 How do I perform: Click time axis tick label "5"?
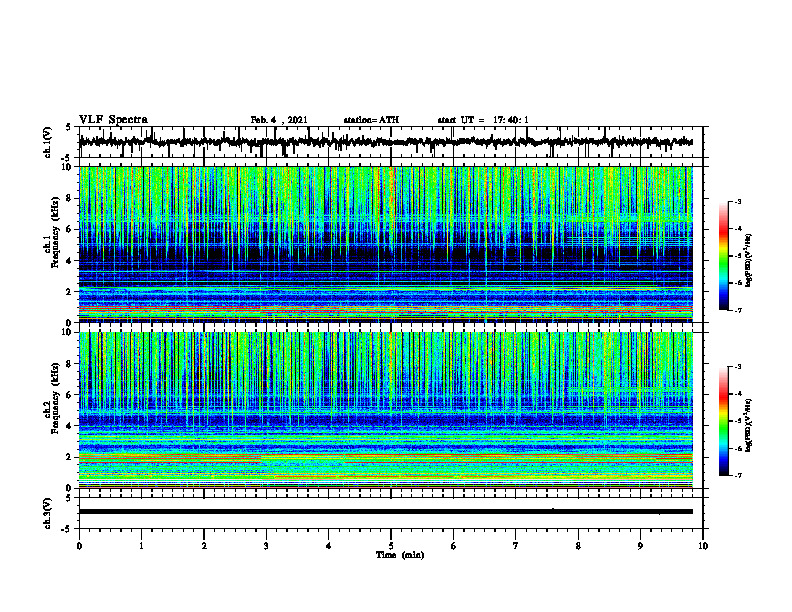coord(391,546)
